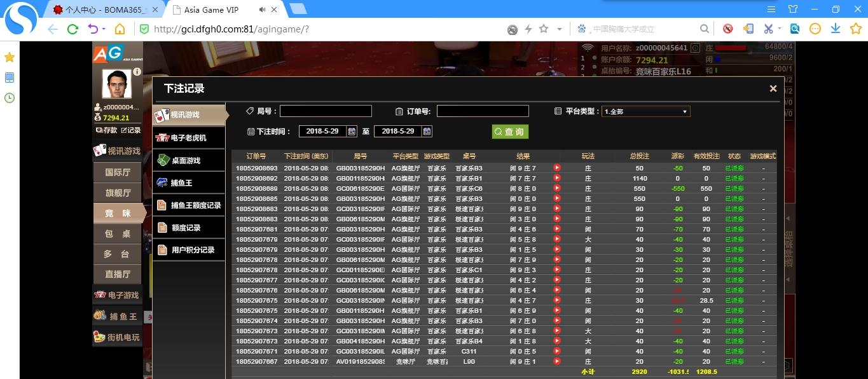This screenshot has height=379, width=868.
Task: Open the 平台类型 dropdown showing 1.全部
Action: (x=646, y=111)
